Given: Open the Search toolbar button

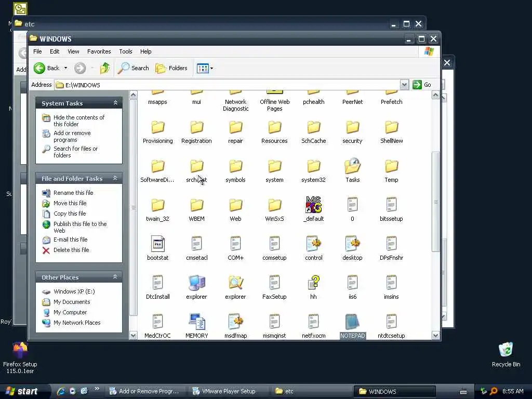Looking at the screenshot, I should point(134,68).
